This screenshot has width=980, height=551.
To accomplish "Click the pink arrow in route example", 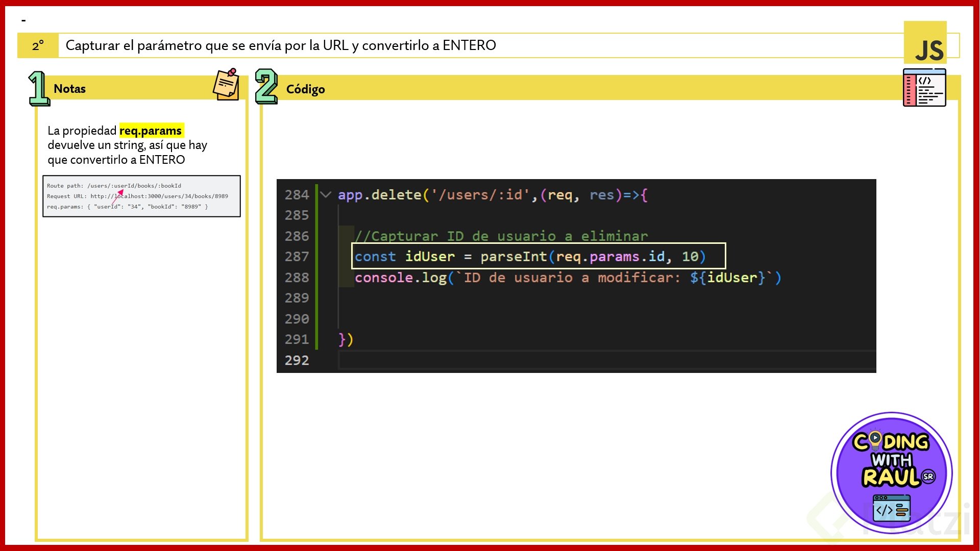I will click(x=118, y=196).
